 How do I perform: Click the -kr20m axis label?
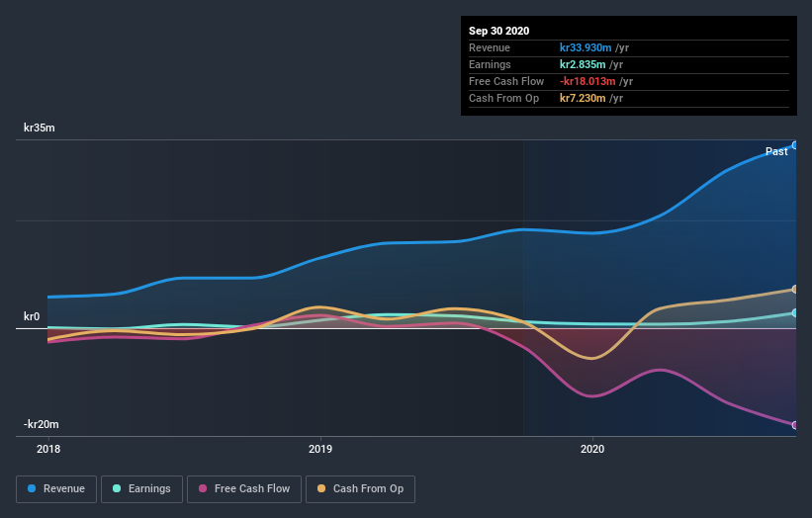click(41, 424)
